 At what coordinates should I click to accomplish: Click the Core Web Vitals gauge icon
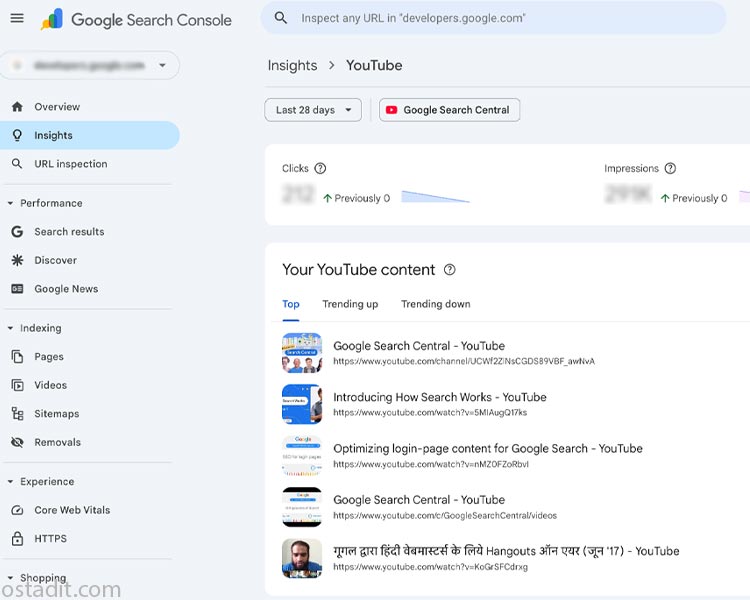[x=17, y=510]
